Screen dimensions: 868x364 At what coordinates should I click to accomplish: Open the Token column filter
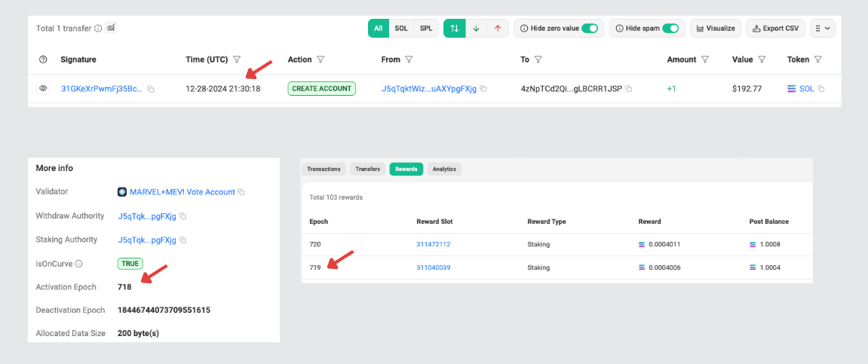tap(818, 60)
